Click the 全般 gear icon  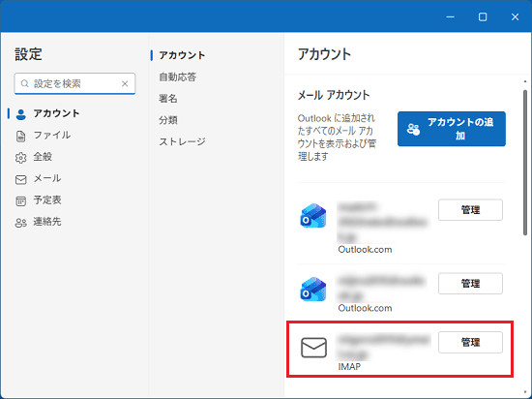click(21, 158)
